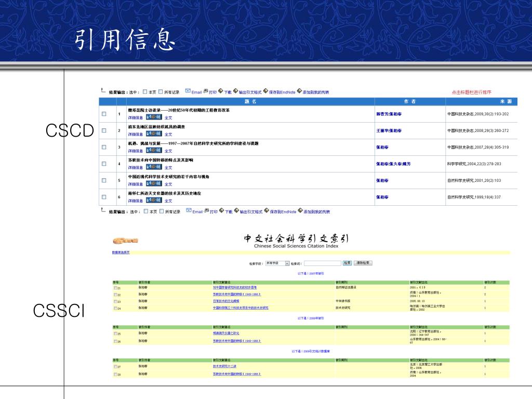
Task: Click the 链 link-resolver icon in CSCD row 2
Action: 154,134
